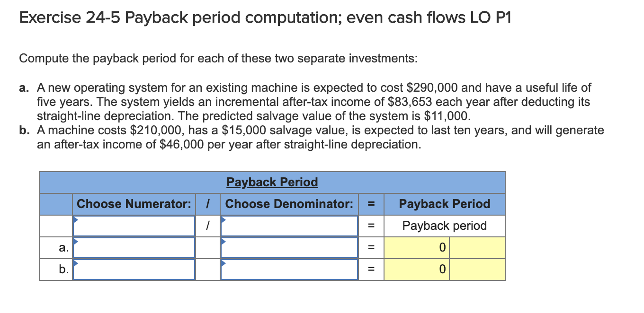Open the numerator dropdown for row b

click(134, 270)
